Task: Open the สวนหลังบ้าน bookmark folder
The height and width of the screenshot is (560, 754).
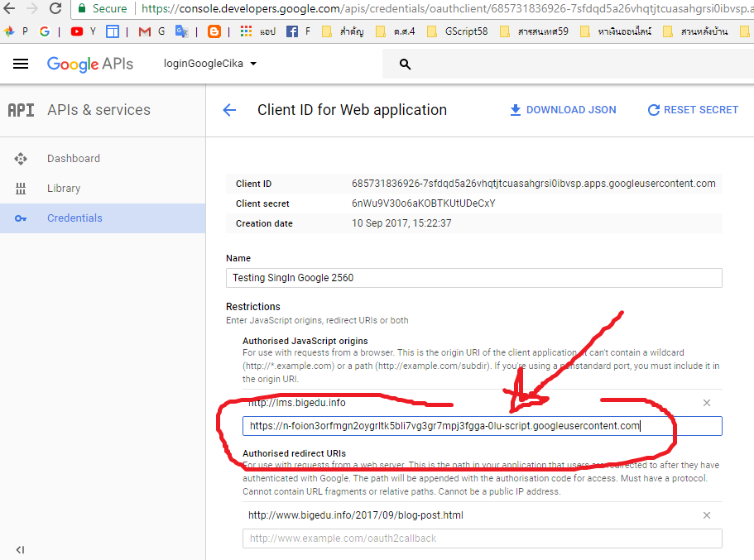Action: (695, 31)
